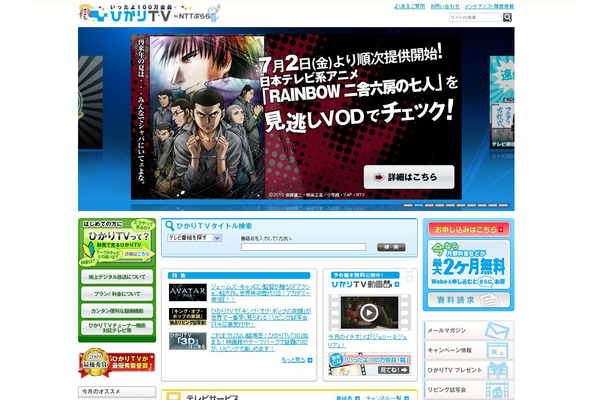The image size is (610, 400).
Task: Play the ひかりTV動画 preview video
Action: pyautogui.click(x=369, y=312)
